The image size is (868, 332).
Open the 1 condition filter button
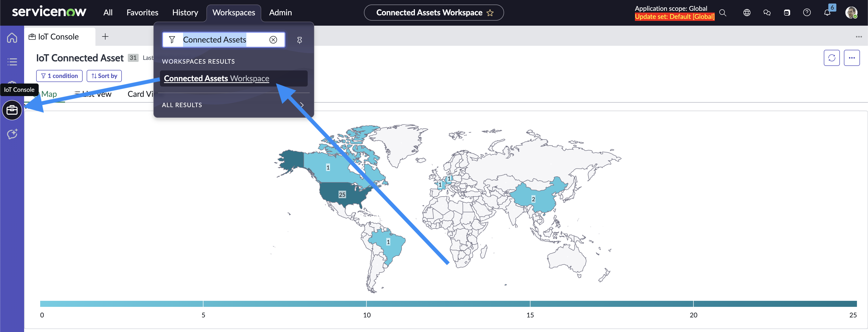59,76
